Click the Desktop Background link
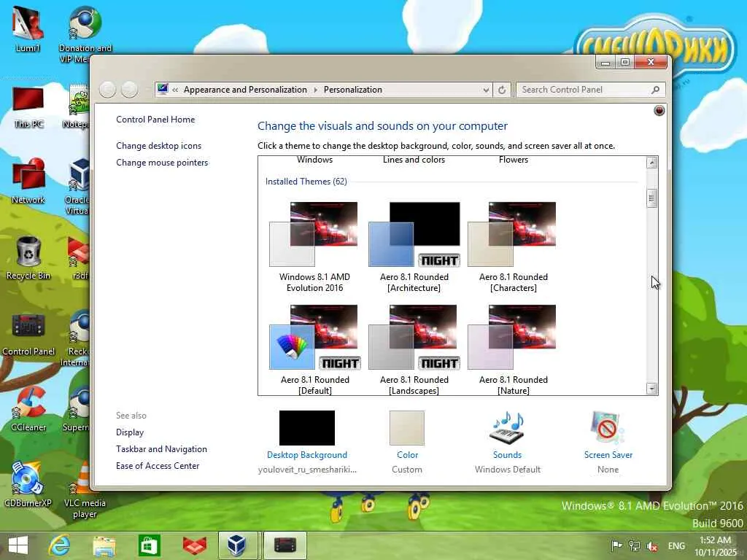 (x=307, y=455)
